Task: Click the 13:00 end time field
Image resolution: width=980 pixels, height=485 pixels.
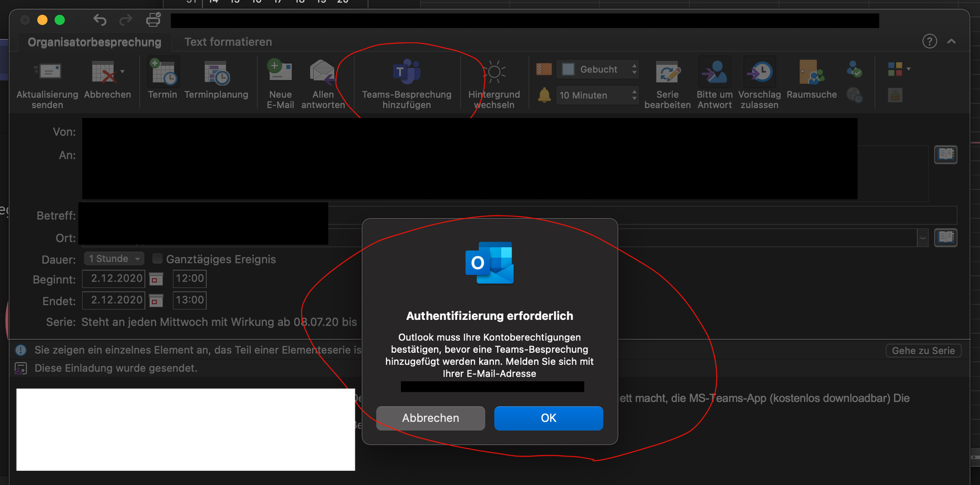Action: (190, 300)
